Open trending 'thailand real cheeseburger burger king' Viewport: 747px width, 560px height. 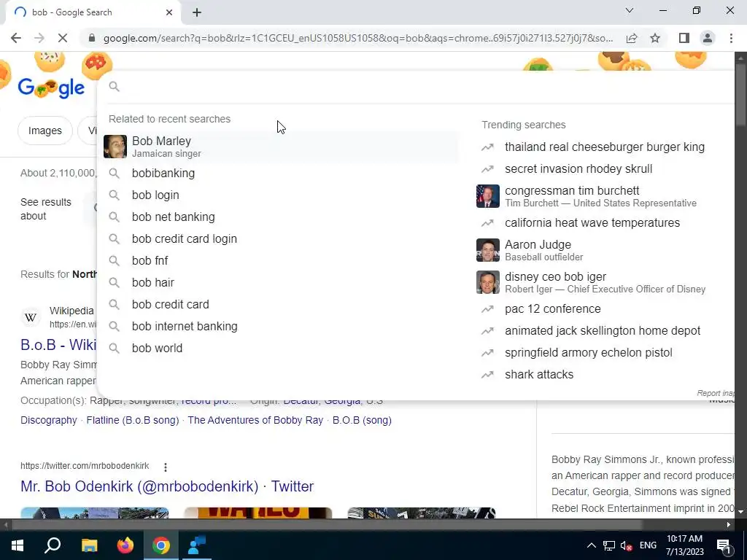(x=605, y=147)
